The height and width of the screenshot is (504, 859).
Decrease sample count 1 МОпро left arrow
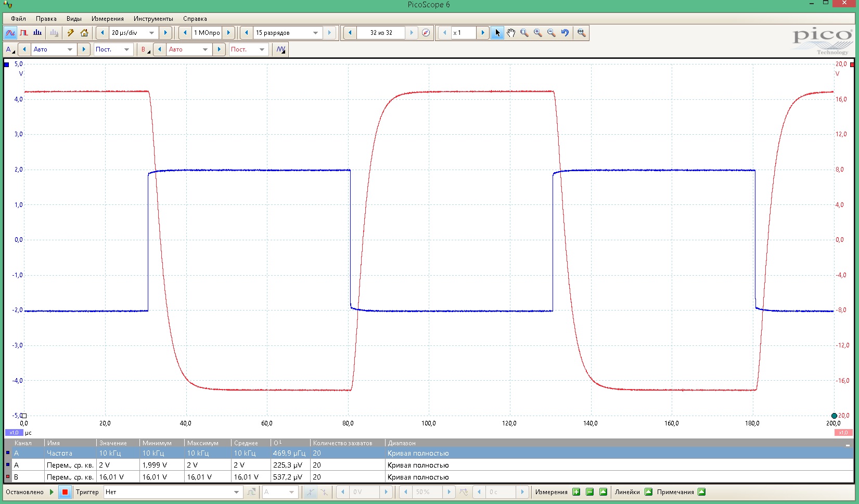tap(185, 33)
